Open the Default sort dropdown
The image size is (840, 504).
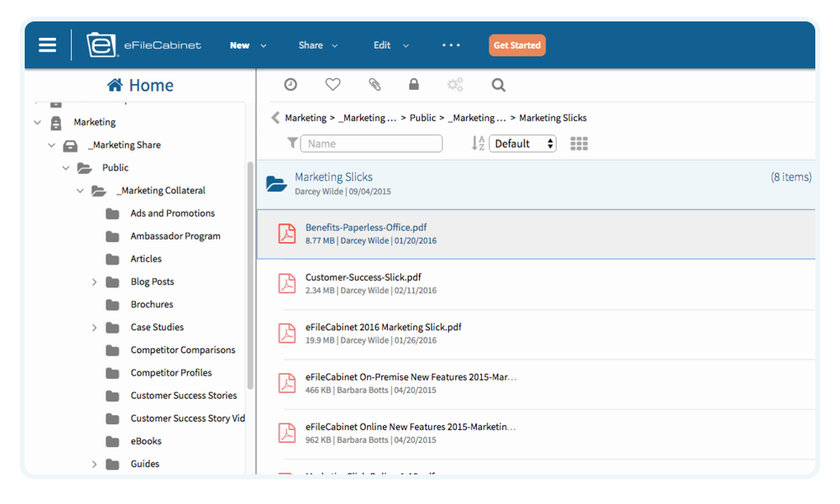(523, 143)
